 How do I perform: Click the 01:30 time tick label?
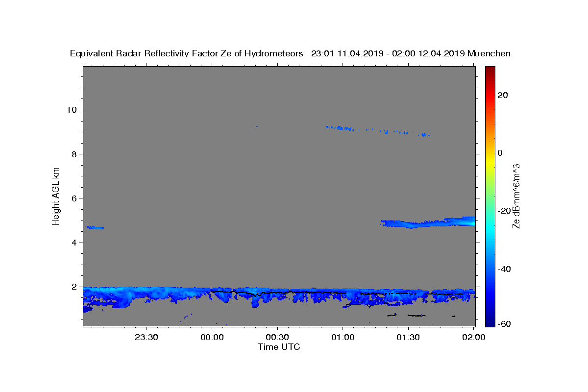[x=408, y=337]
